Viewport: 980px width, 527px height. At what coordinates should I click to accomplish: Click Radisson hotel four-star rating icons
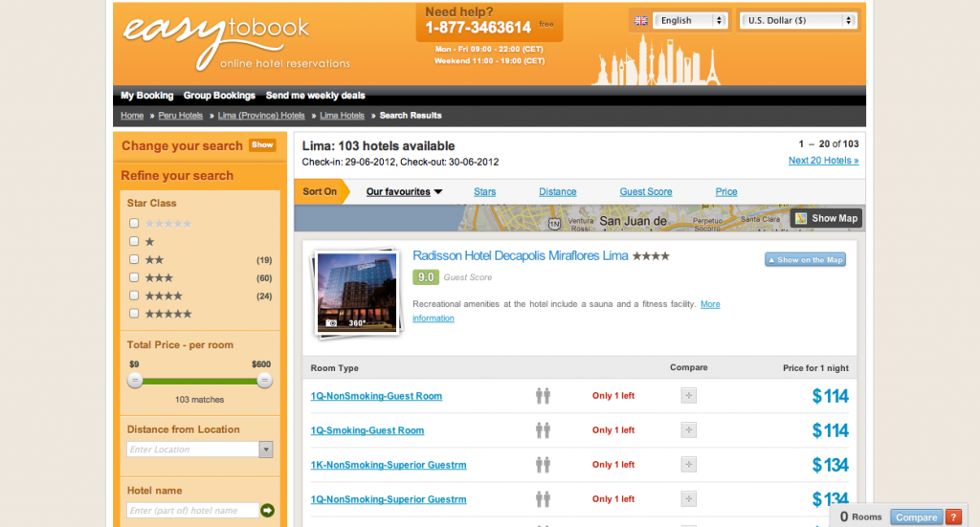(651, 256)
